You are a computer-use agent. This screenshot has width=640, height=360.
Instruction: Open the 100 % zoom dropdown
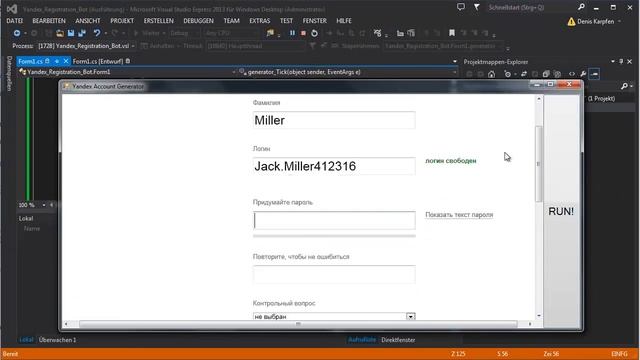click(44, 205)
